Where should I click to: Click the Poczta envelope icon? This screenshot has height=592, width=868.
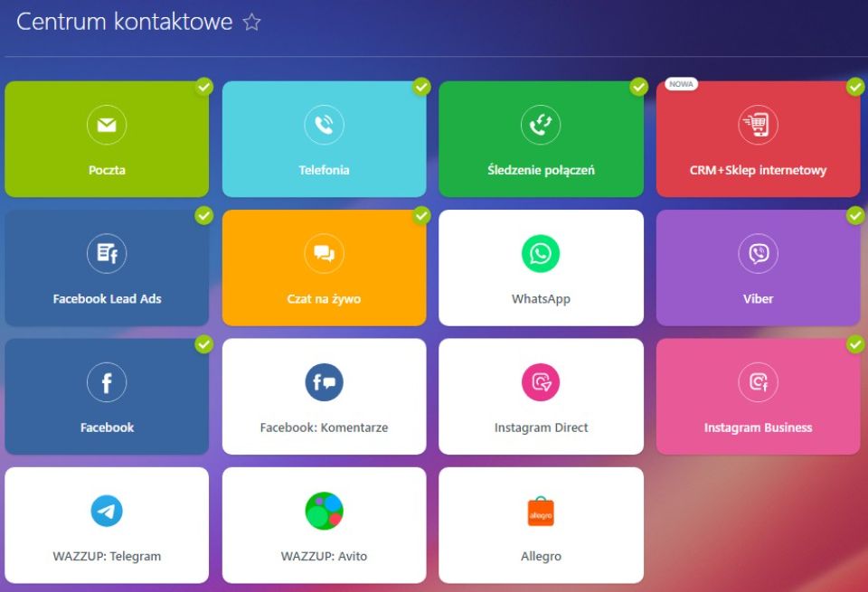pyautogui.click(x=107, y=126)
